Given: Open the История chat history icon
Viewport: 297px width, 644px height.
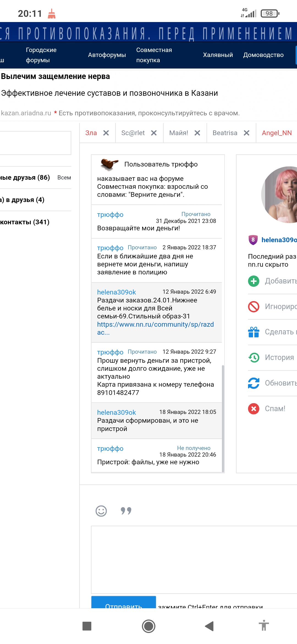Looking at the screenshot, I should click(254, 358).
